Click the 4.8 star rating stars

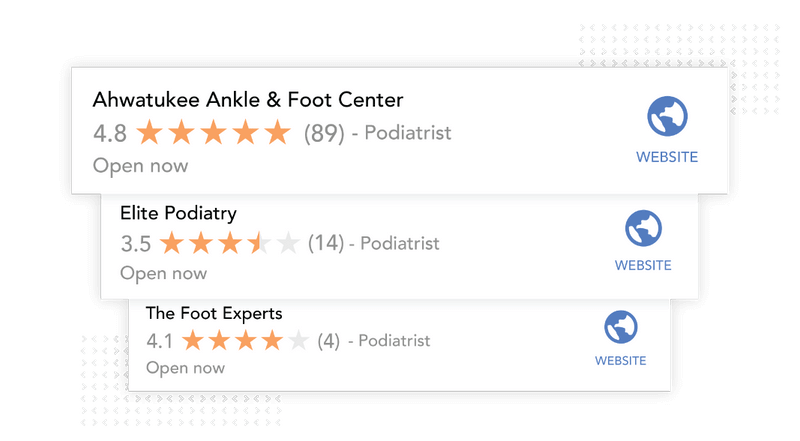click(x=213, y=132)
